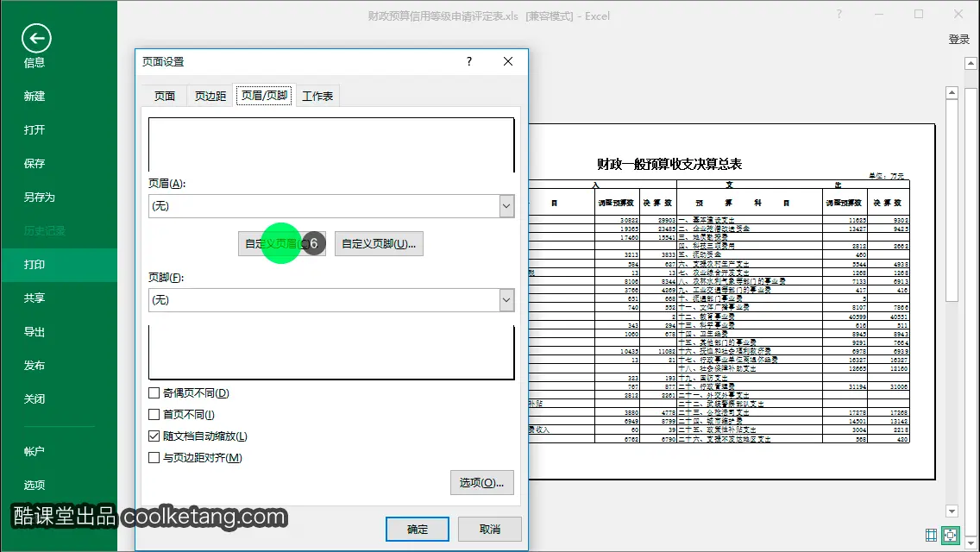Enable 奇偶页不同 checkbox
Viewport: 980px width, 552px height.
pos(154,393)
